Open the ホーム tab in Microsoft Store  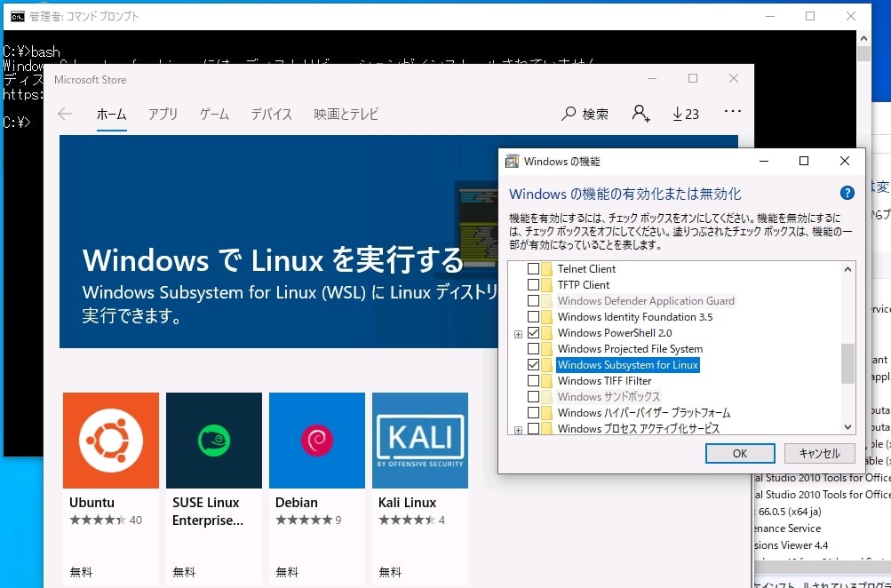click(x=111, y=115)
